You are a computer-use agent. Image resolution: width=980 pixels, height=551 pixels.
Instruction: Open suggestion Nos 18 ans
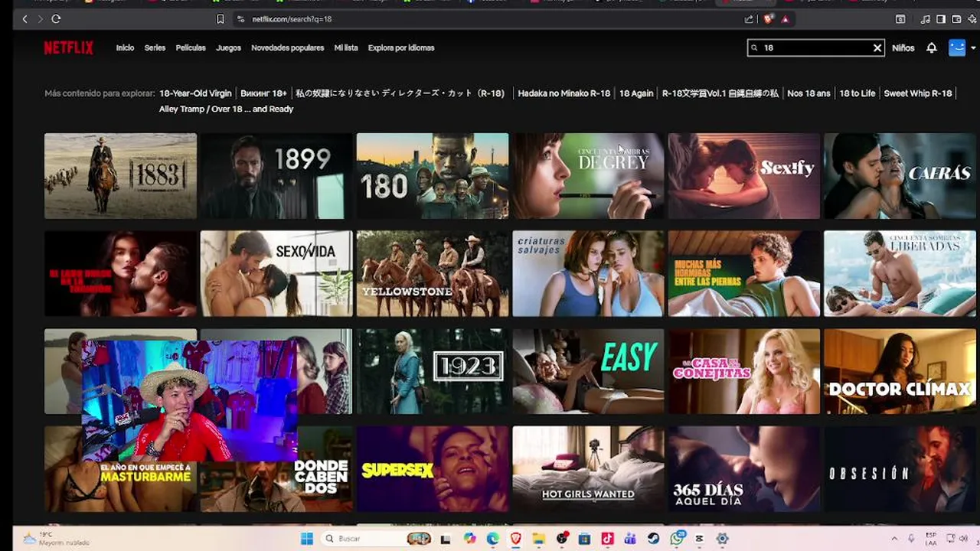(x=808, y=93)
